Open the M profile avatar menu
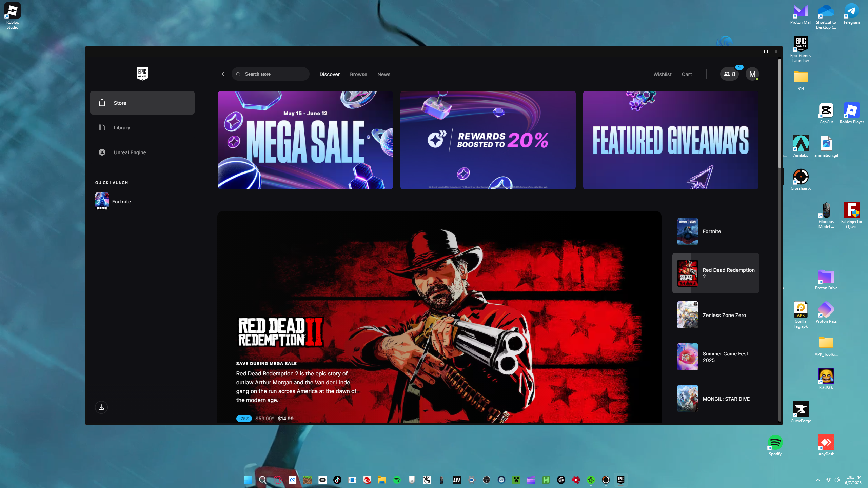This screenshot has width=868, height=488. tap(752, 74)
